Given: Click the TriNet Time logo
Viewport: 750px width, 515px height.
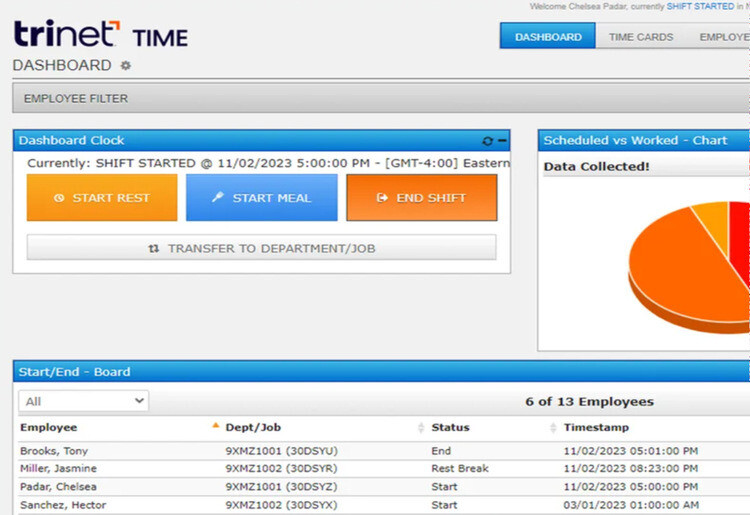Looking at the screenshot, I should pos(100,35).
